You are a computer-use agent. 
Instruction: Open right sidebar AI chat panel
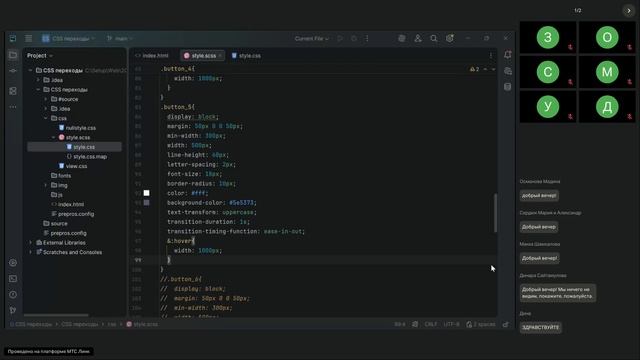507,71
